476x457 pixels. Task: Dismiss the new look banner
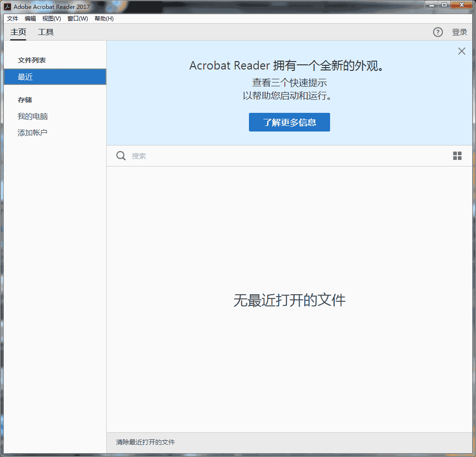point(462,51)
